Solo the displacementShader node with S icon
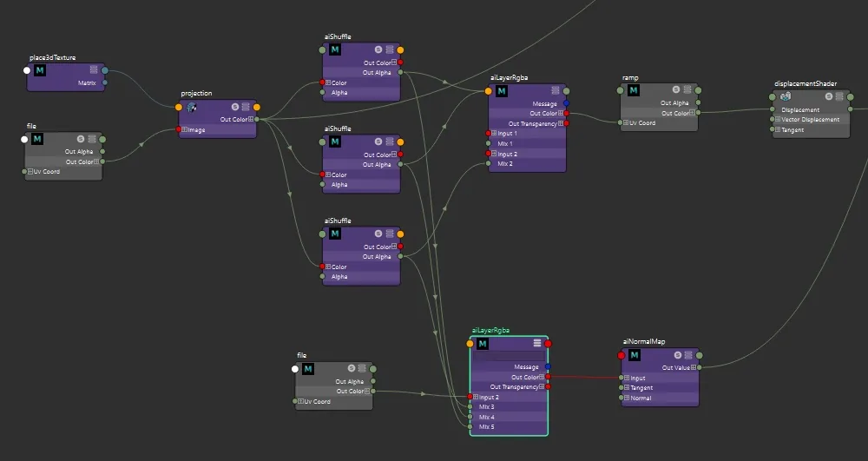Image resolution: width=868 pixels, height=461 pixels. tap(829, 96)
